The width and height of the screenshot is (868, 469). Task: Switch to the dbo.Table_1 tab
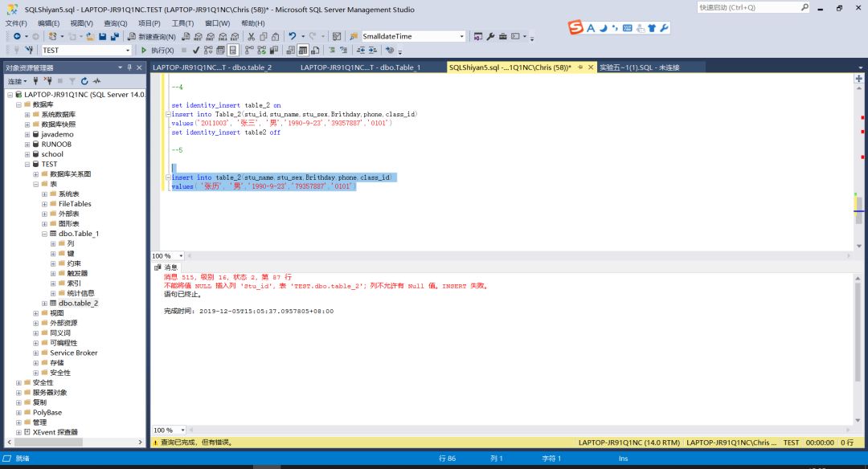[x=360, y=67]
